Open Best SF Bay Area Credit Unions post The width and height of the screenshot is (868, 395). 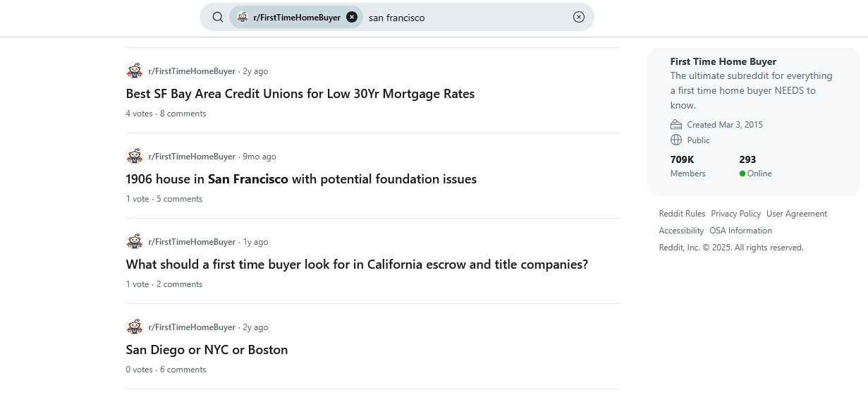click(x=300, y=94)
